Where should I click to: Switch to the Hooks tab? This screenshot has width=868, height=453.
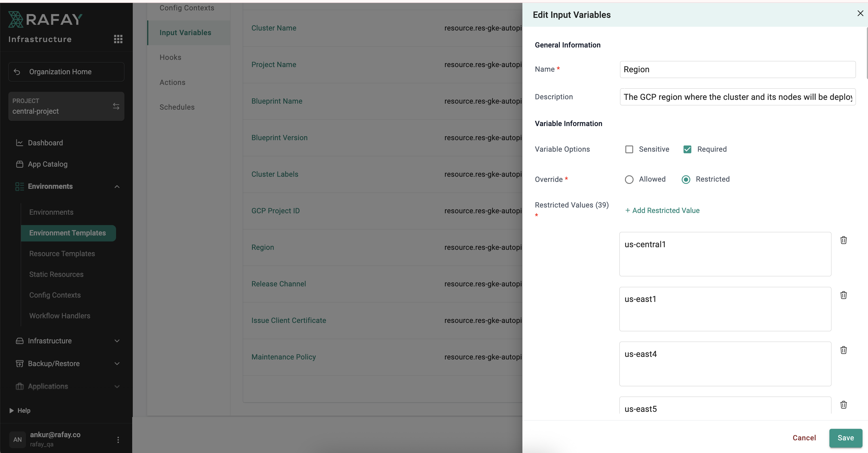tap(170, 57)
